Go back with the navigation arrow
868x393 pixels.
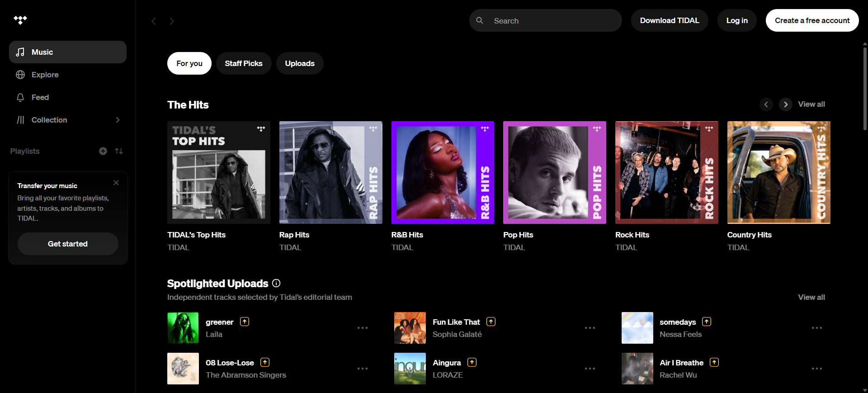tap(154, 21)
